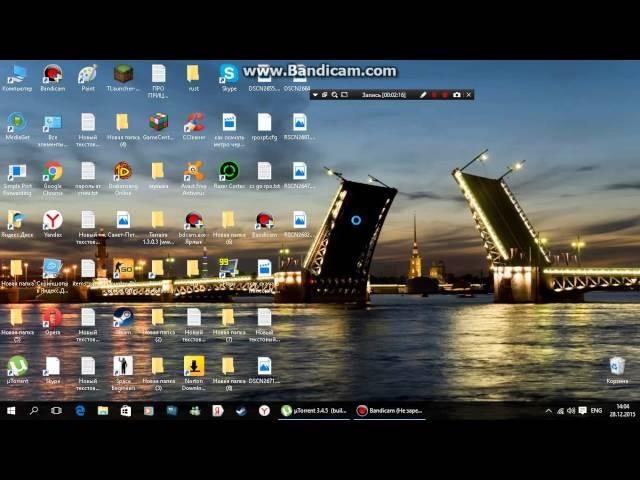
Task: Click the recording timer text in Bandicam toolbar
Action: pos(384,95)
